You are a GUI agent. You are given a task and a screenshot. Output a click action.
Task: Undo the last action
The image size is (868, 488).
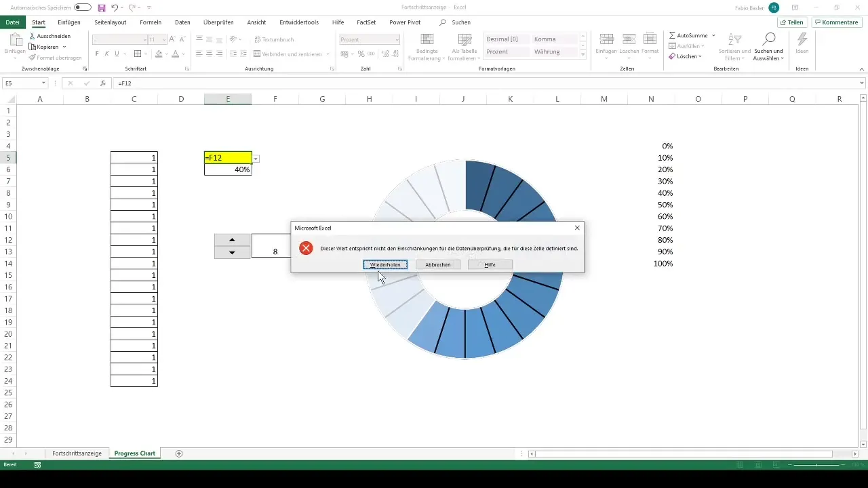click(115, 7)
